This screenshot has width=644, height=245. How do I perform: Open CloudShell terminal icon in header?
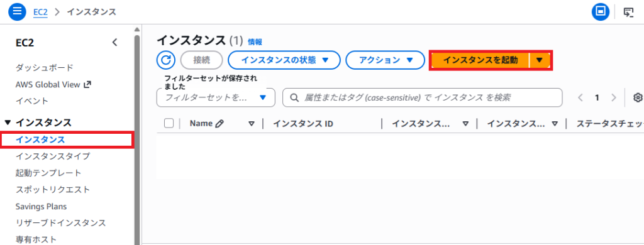pyautogui.click(x=628, y=11)
